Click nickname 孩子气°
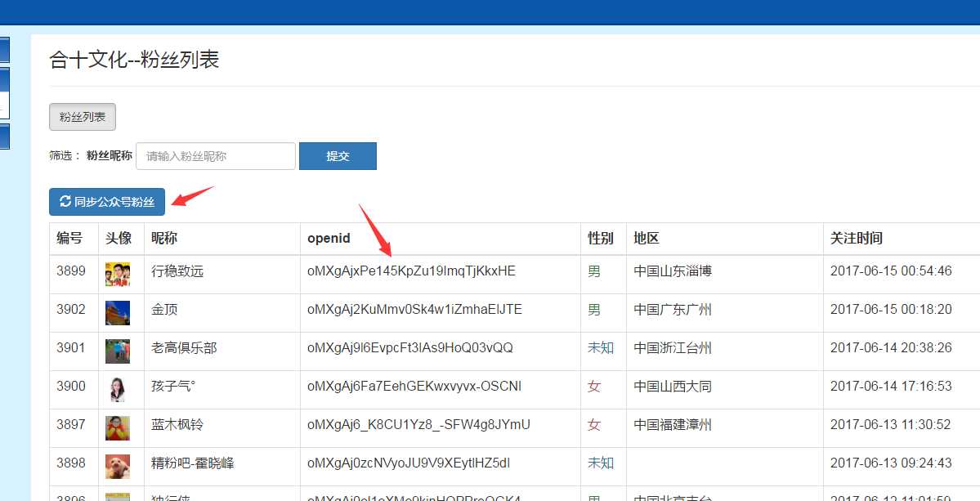The width and height of the screenshot is (980, 501). pos(173,386)
